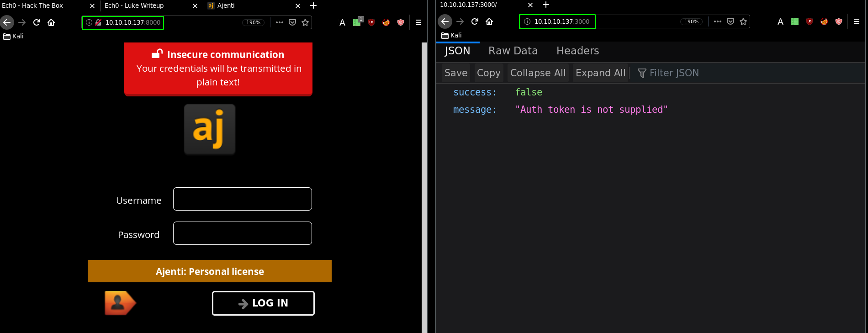Click the "Auth token is not supplied" value
Image resolution: width=868 pixels, height=333 pixels.
pyautogui.click(x=591, y=110)
